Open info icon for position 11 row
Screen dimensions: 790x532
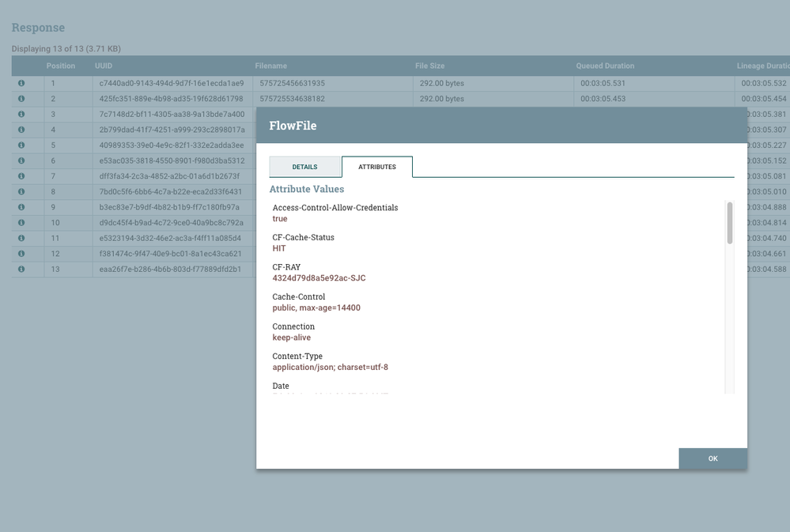(21, 238)
